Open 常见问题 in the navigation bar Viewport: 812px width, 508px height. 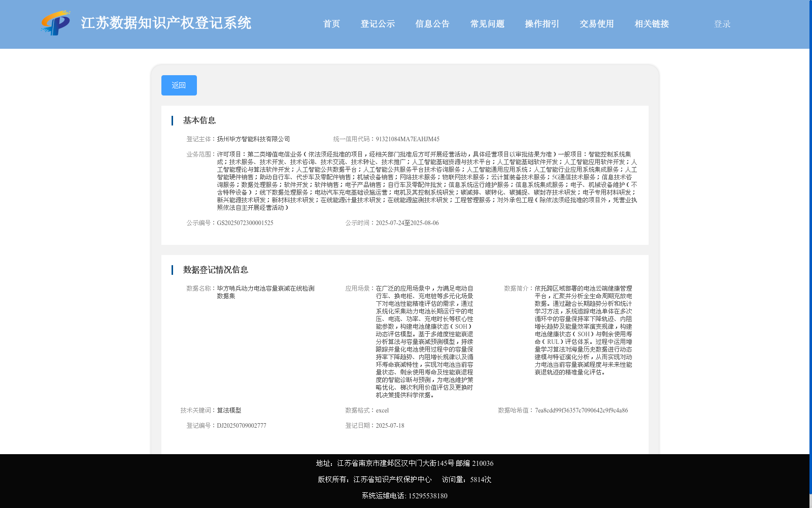point(487,24)
